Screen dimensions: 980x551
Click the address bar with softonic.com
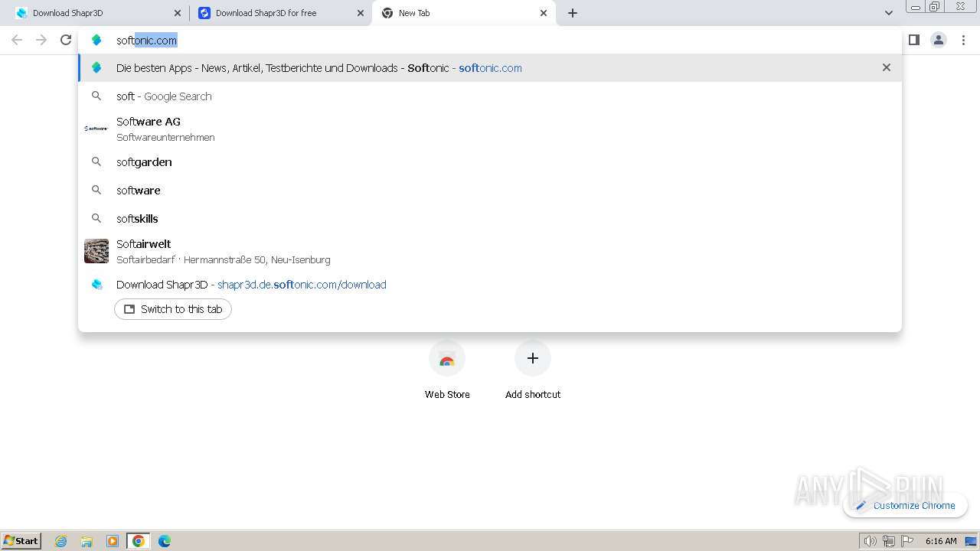coord(490,40)
